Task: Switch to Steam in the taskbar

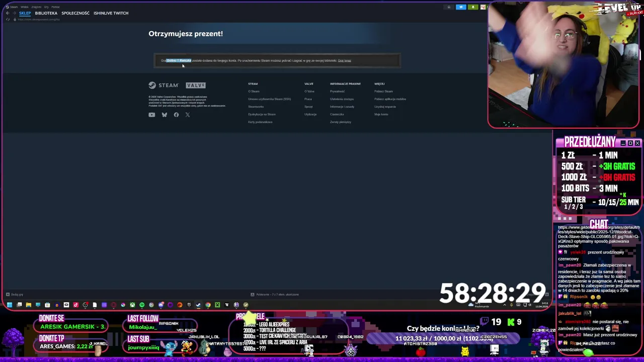Action: pyautogui.click(x=198, y=305)
